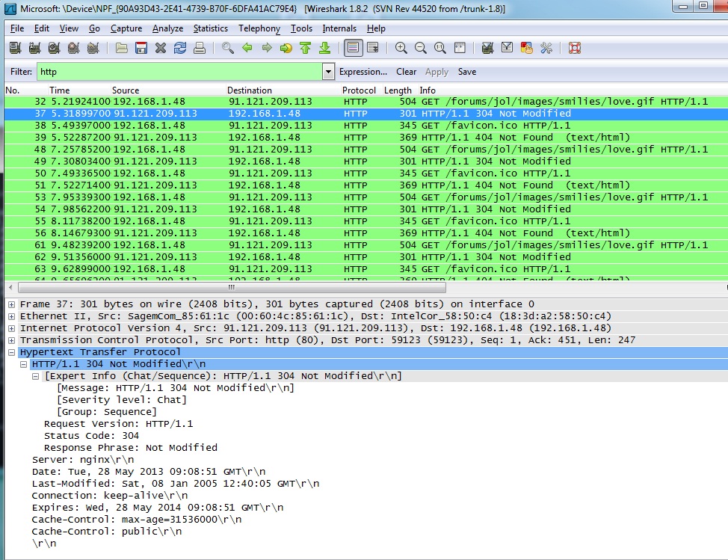This screenshot has height=560, width=728.
Task: Expand the Frame 37 tree node
Action: click(12, 304)
